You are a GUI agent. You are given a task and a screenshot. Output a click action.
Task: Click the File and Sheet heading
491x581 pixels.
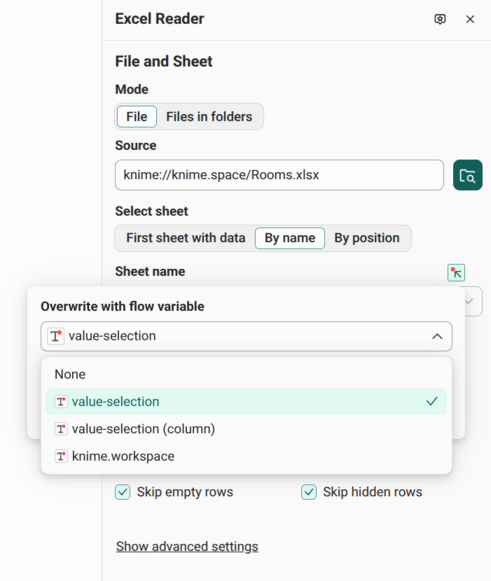(164, 61)
